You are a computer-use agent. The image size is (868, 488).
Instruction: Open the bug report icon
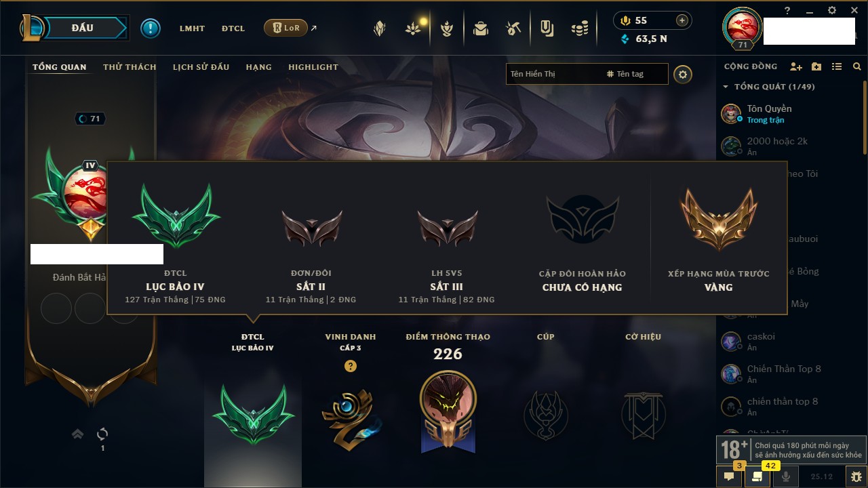click(x=856, y=476)
